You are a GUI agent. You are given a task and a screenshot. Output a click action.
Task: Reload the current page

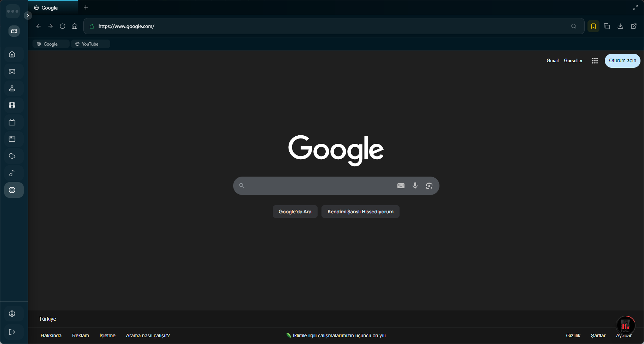click(63, 26)
